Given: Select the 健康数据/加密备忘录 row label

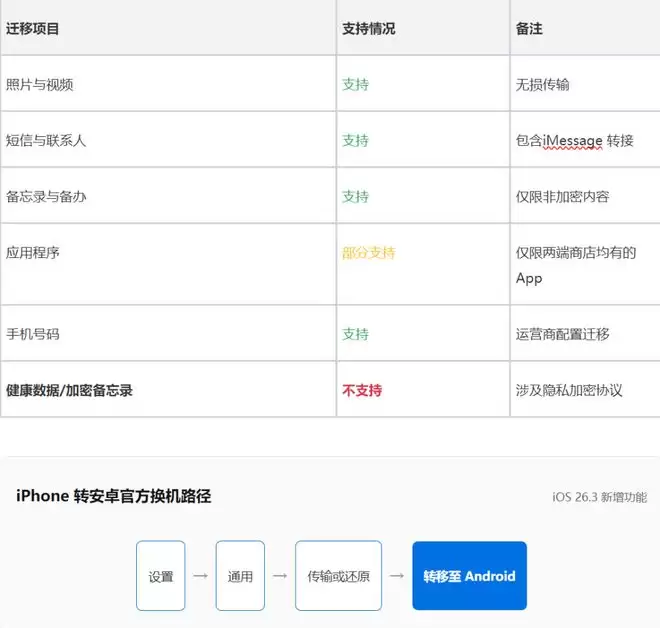Looking at the screenshot, I should click(x=69, y=390).
